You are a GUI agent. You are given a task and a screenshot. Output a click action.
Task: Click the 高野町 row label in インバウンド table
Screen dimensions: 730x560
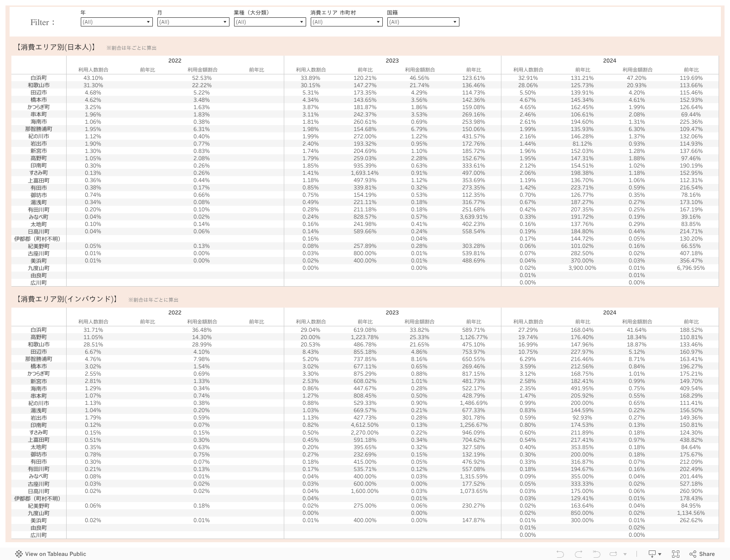coord(39,337)
